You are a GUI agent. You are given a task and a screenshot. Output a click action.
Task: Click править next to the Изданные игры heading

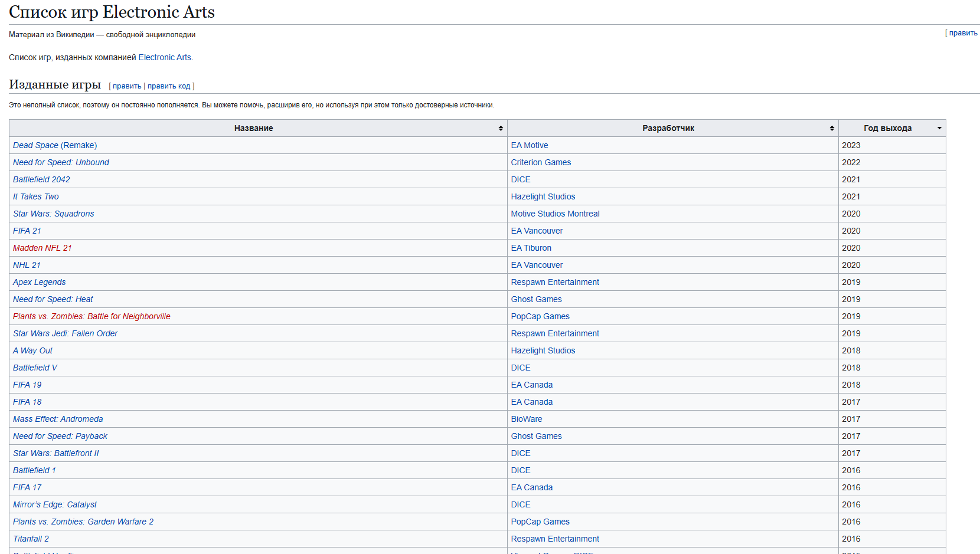coord(127,86)
